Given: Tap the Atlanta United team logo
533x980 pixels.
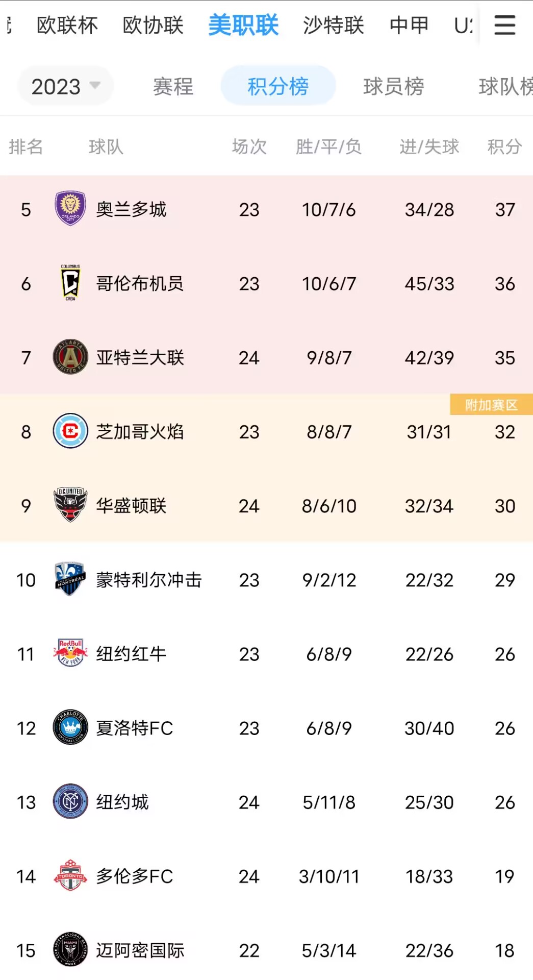Looking at the screenshot, I should (x=70, y=357).
